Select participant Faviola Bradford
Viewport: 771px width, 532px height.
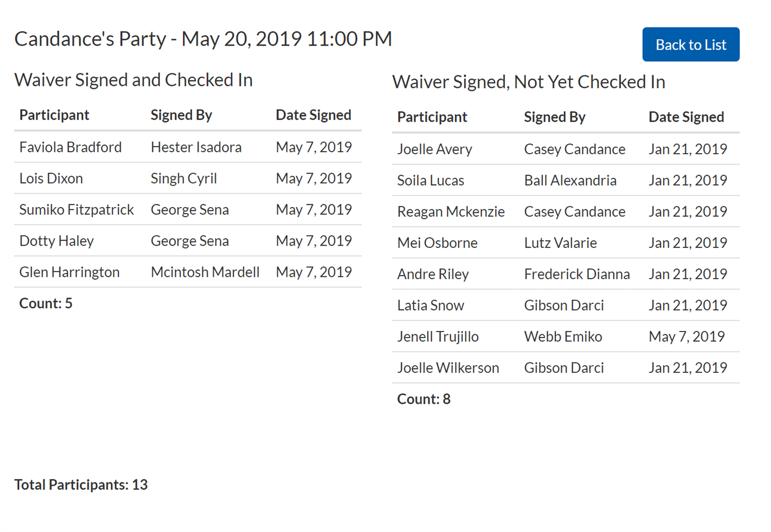click(70, 147)
